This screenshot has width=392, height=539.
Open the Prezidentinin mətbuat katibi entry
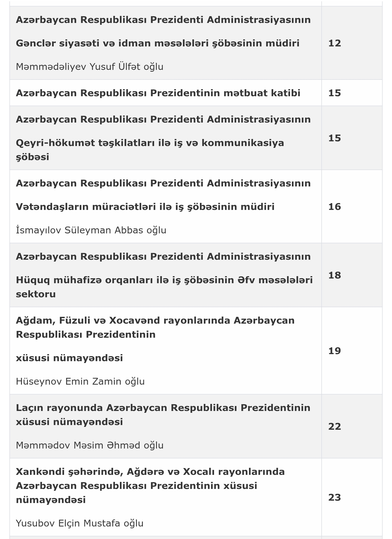pyautogui.click(x=158, y=93)
